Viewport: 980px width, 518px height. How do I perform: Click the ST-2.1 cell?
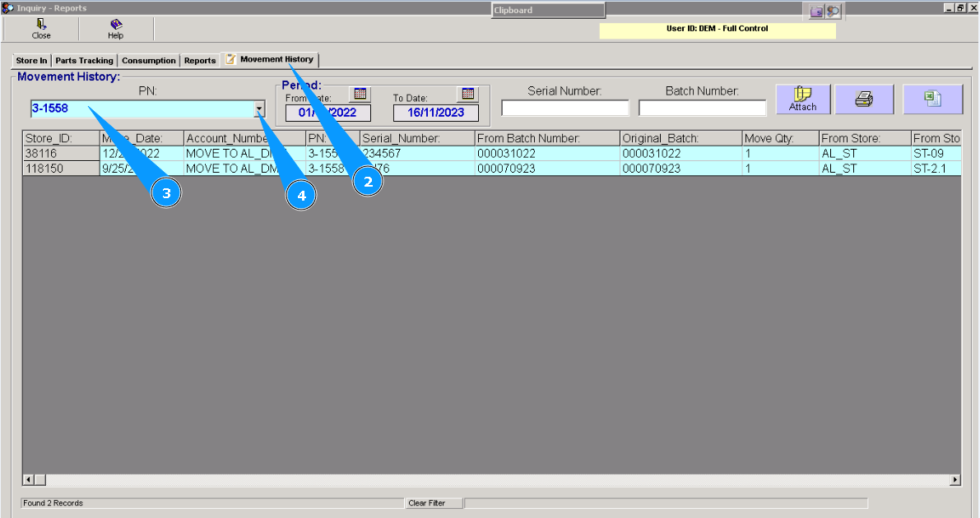936,168
